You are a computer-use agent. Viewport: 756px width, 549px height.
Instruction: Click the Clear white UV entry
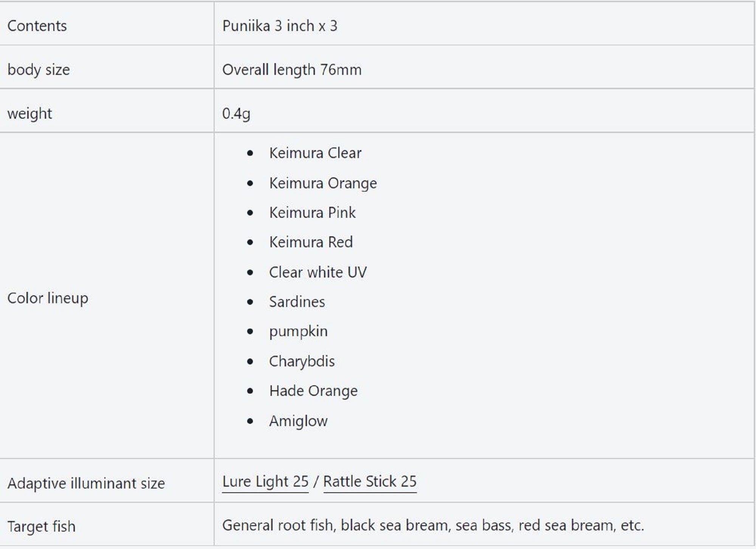tap(318, 272)
